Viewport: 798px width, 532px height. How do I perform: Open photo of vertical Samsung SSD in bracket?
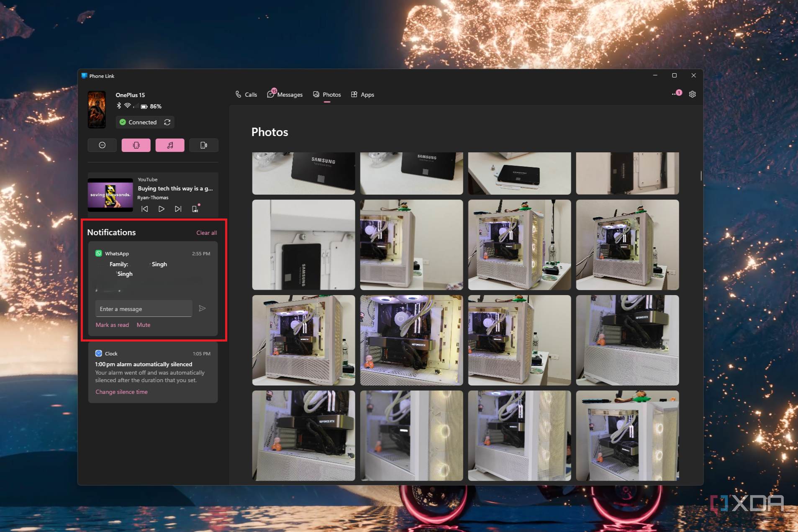click(303, 245)
